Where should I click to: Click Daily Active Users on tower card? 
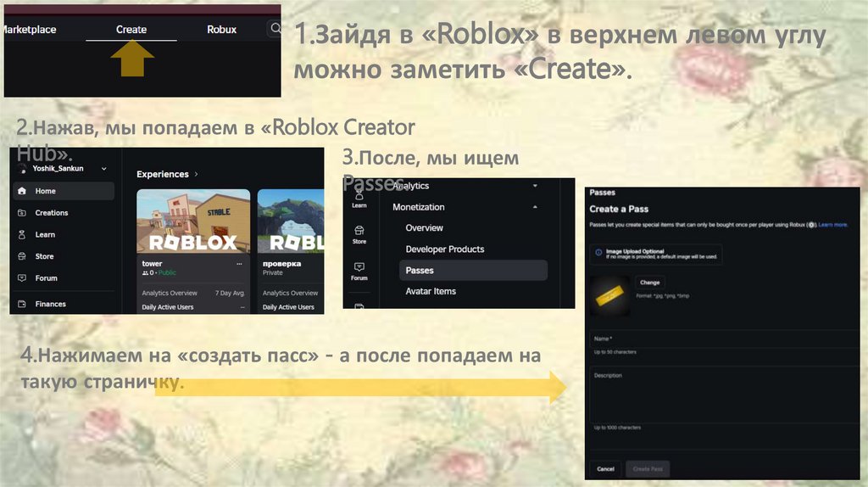[x=168, y=307]
